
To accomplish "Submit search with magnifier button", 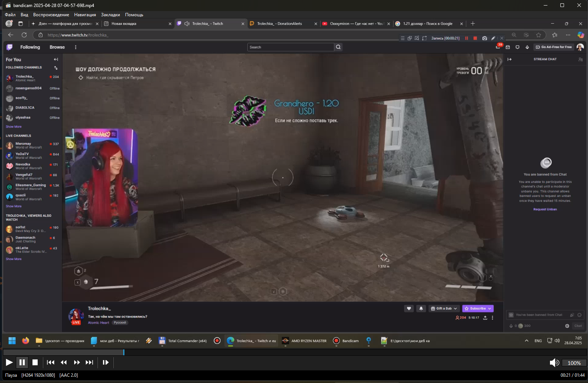I will click(338, 47).
